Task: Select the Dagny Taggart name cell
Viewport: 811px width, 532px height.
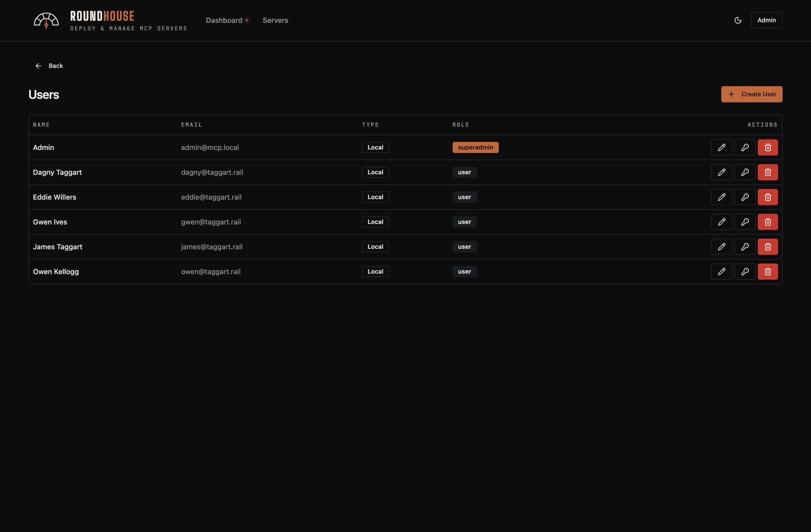Action: click(57, 172)
